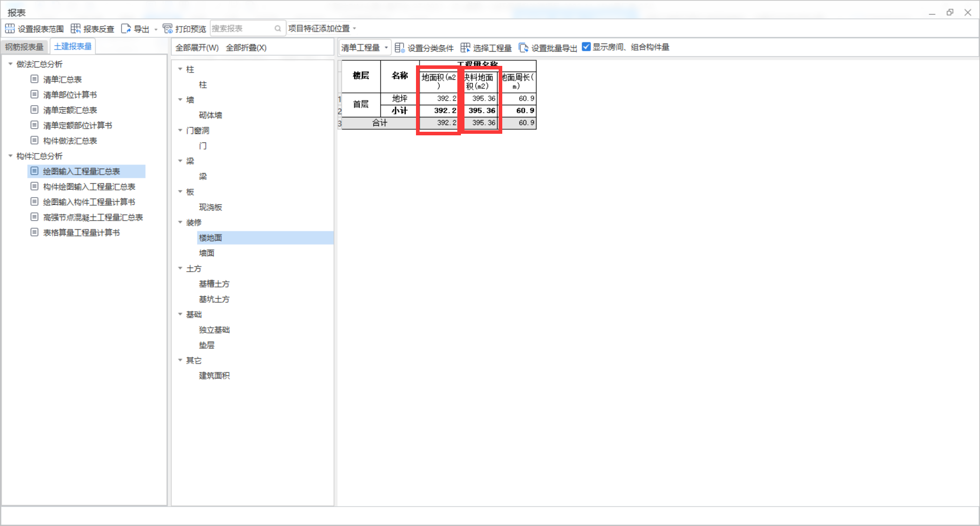Click the 构件绘图输入工程量汇总表 report icon
This screenshot has height=526, width=980.
[x=34, y=186]
